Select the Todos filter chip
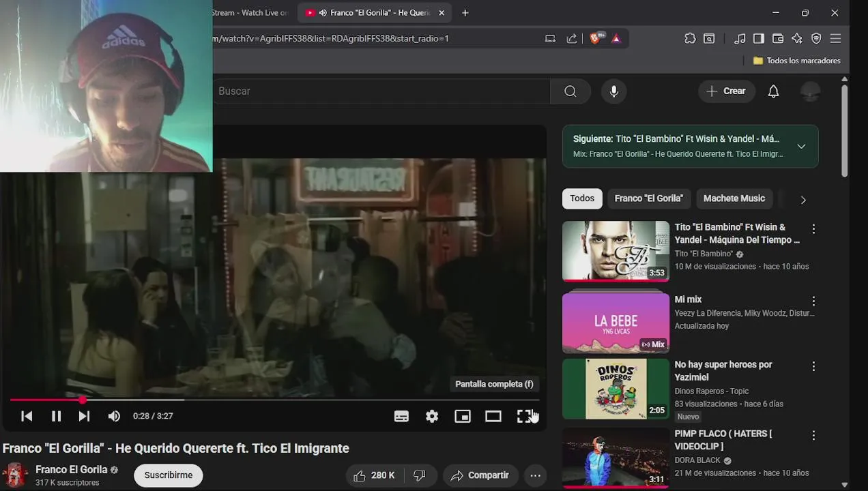 click(x=582, y=198)
